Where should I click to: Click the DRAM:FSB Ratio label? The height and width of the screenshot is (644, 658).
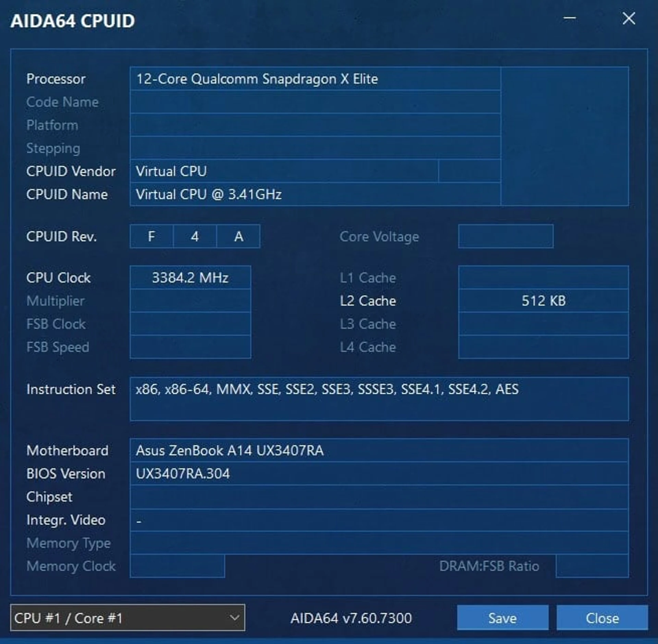click(489, 566)
